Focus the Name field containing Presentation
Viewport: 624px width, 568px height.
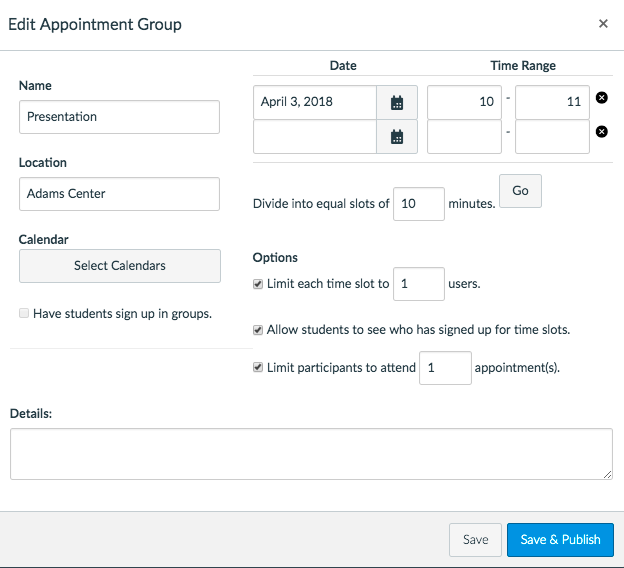[x=119, y=117]
